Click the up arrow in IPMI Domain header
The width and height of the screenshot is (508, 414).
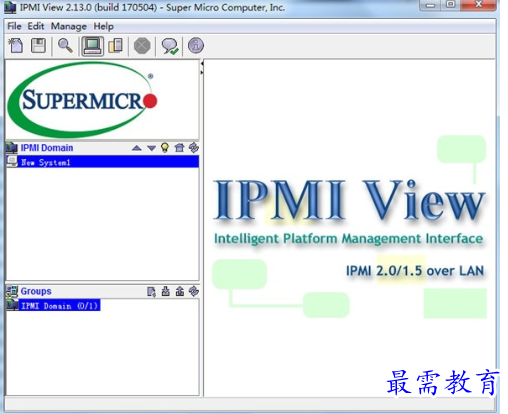(137, 148)
